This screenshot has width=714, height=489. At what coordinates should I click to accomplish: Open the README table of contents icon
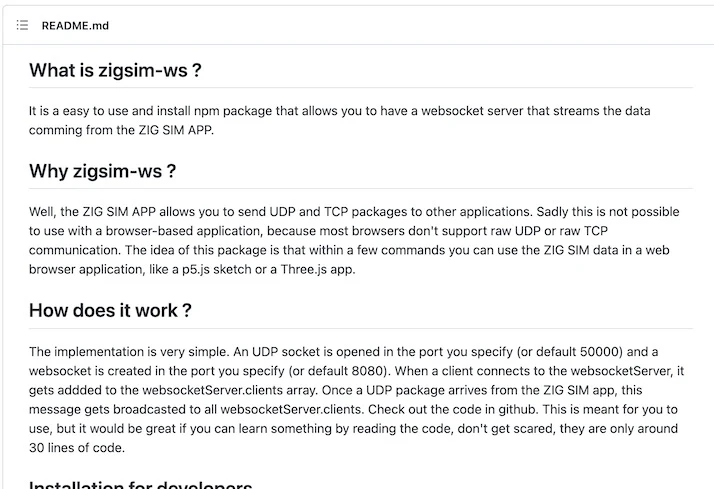(22, 25)
